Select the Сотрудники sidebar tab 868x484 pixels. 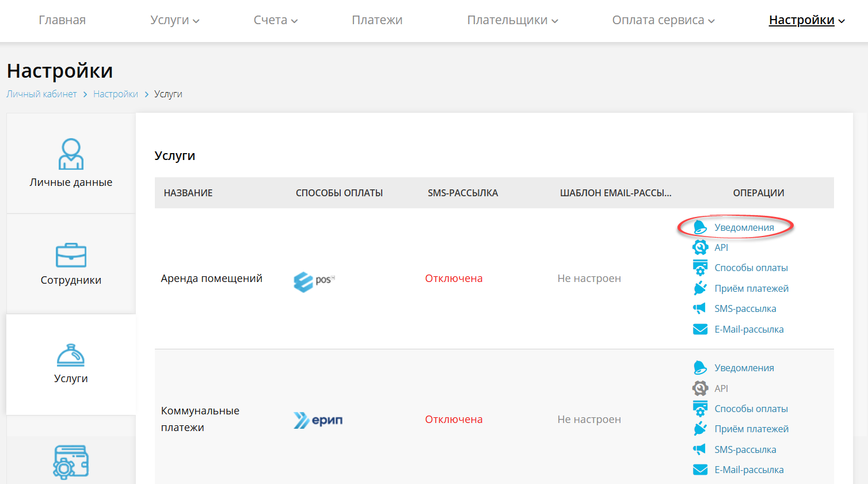pyautogui.click(x=71, y=264)
